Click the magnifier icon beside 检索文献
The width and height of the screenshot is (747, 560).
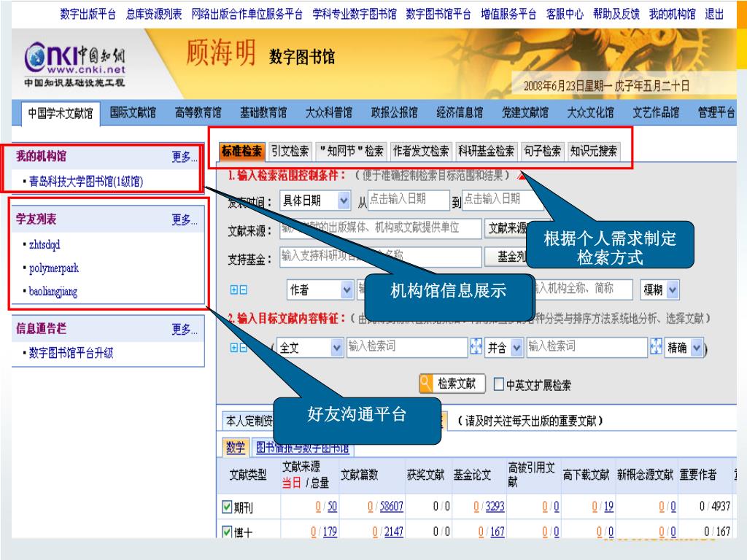point(425,384)
